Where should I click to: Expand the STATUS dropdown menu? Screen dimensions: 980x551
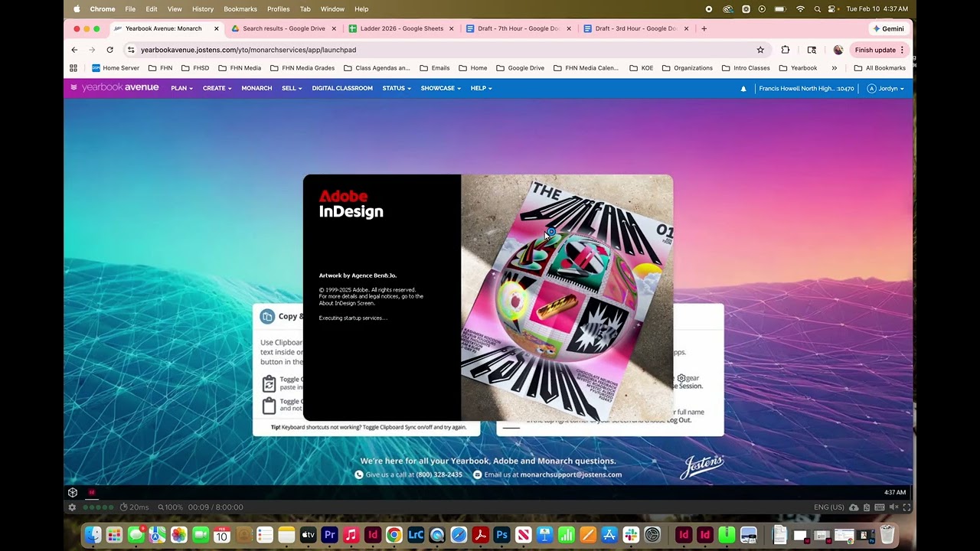(397, 89)
